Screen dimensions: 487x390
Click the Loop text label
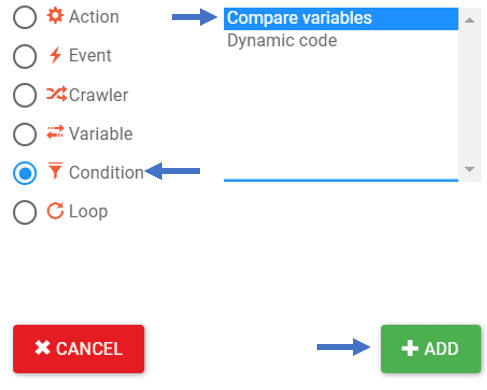pos(88,211)
